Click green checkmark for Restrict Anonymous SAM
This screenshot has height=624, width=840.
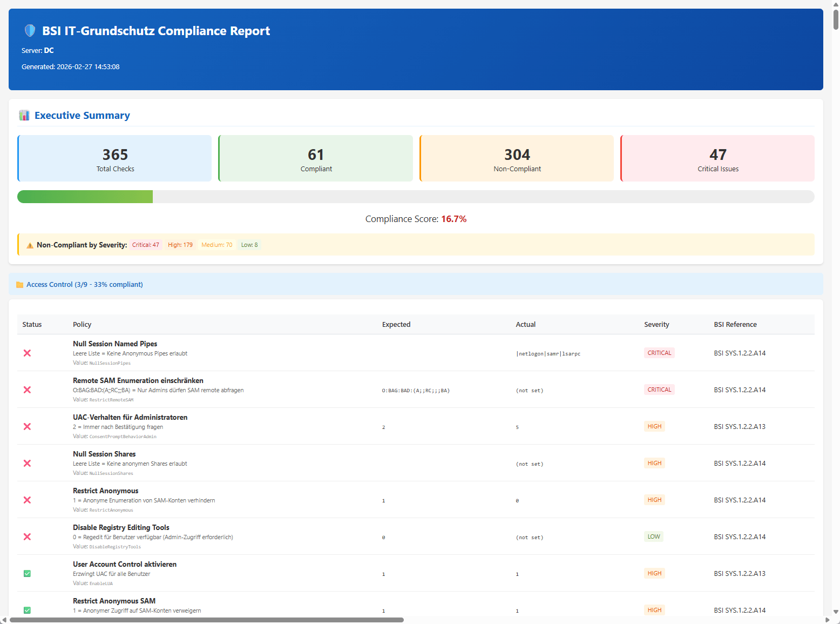[x=27, y=610]
